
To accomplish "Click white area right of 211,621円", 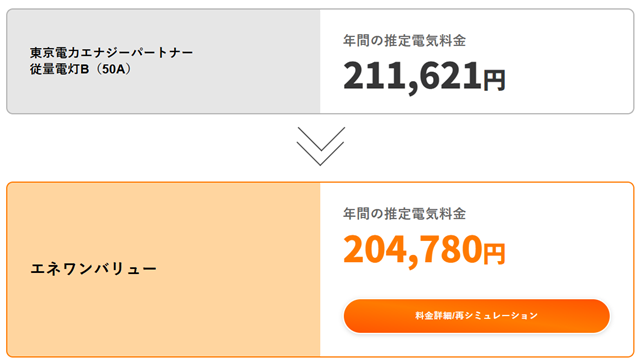I will click(569, 76).
